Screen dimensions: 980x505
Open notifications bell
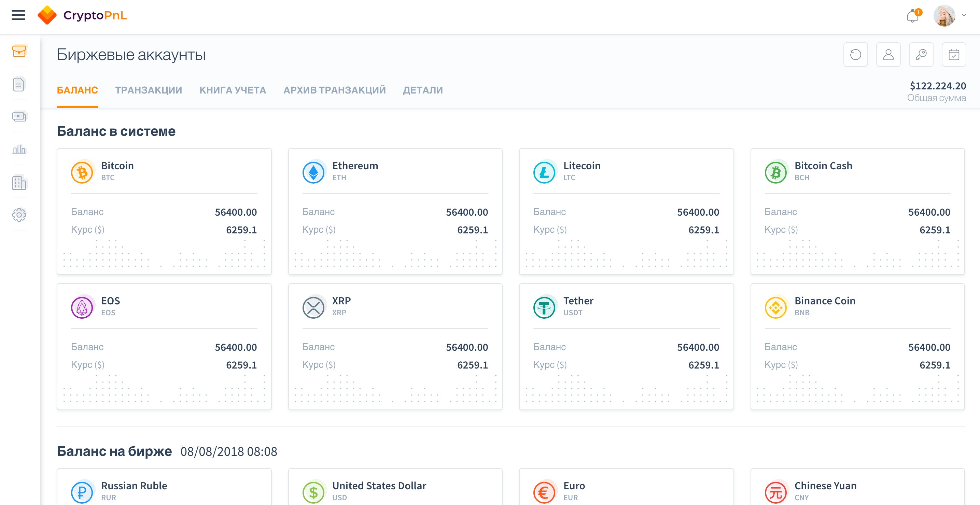pyautogui.click(x=913, y=16)
